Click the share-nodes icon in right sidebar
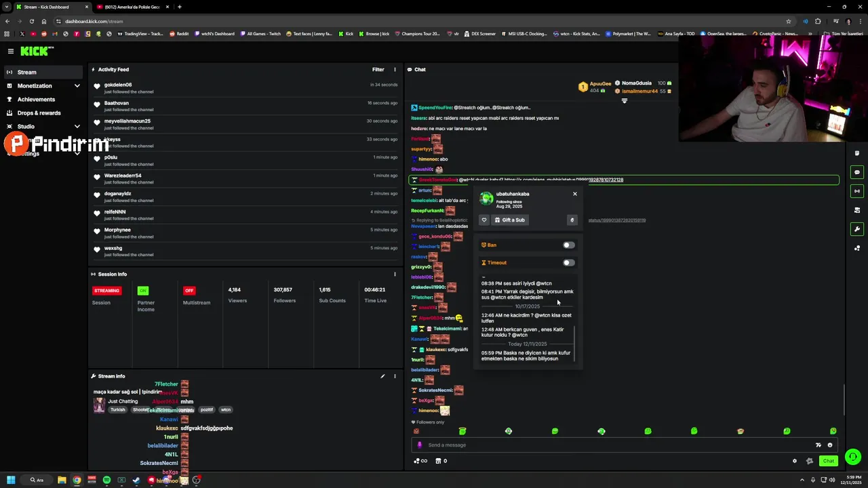 point(857,248)
